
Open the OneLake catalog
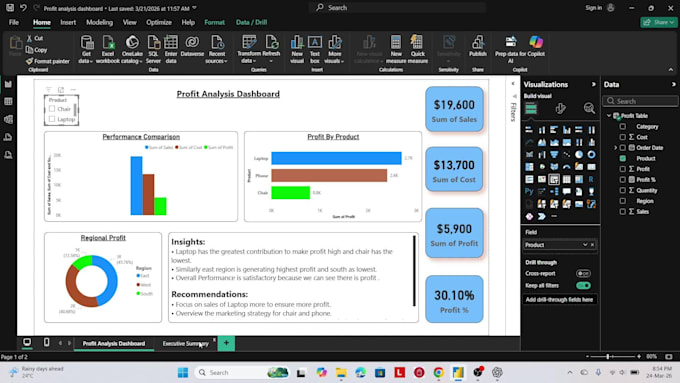tap(132, 49)
